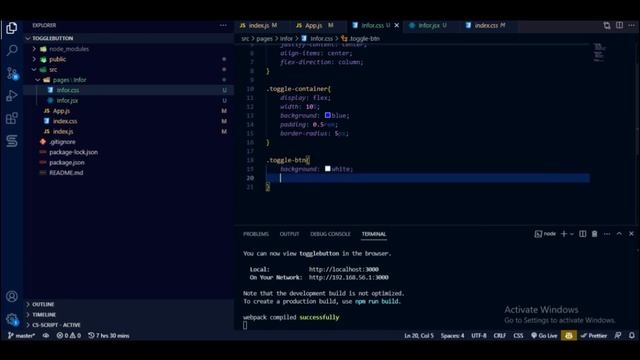The width and height of the screenshot is (640, 360).
Task: Collapse the src folder
Action: pos(130,69)
